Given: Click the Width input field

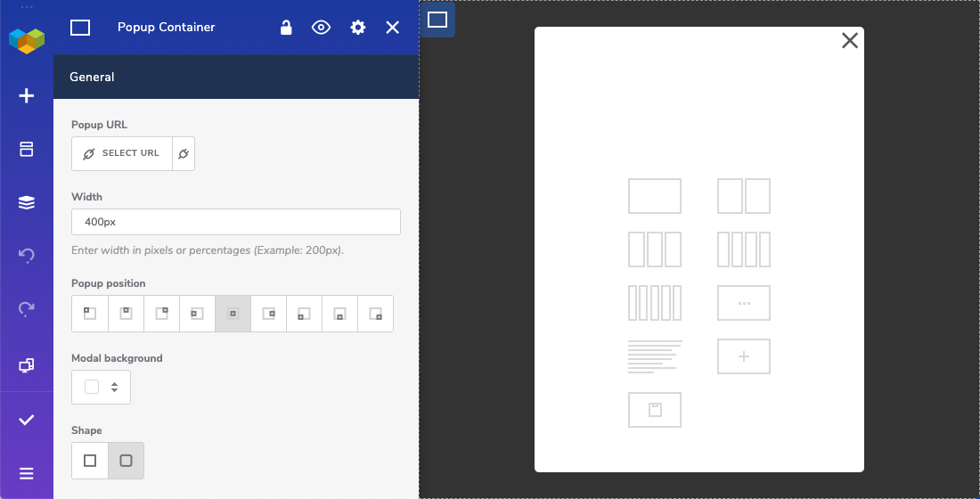Looking at the screenshot, I should pos(236,222).
